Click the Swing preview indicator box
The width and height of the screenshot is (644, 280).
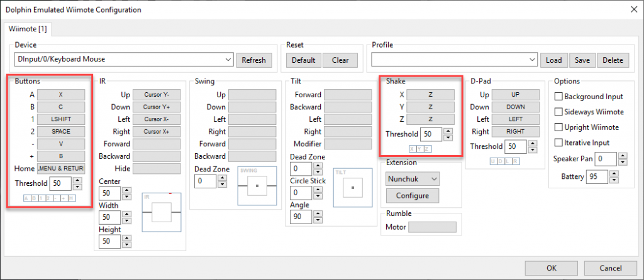pyautogui.click(x=257, y=185)
